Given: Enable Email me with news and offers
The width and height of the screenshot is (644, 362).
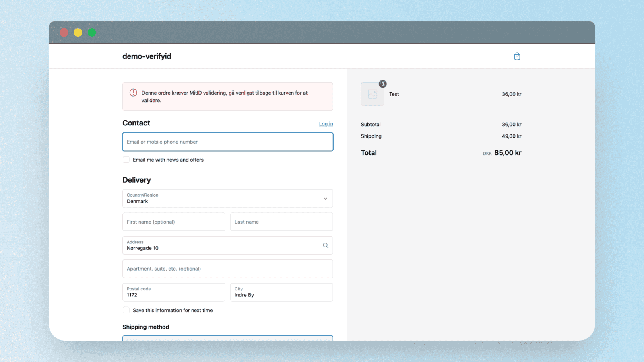Looking at the screenshot, I should point(126,160).
